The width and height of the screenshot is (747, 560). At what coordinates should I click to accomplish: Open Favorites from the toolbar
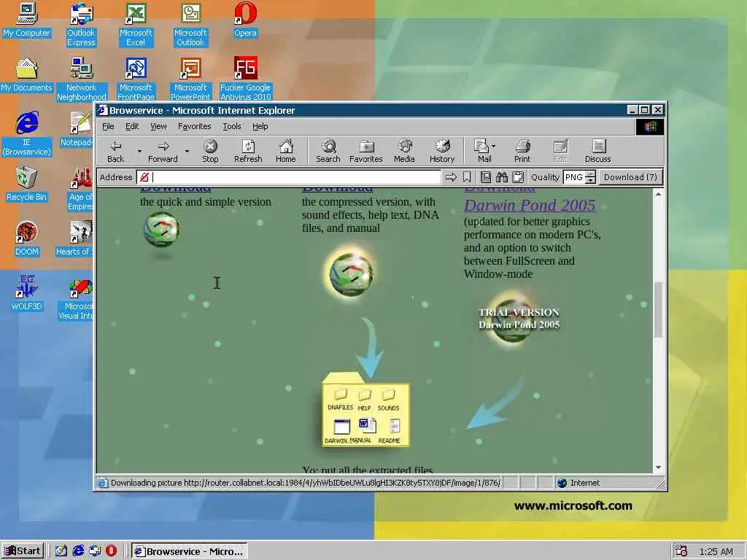[366, 151]
